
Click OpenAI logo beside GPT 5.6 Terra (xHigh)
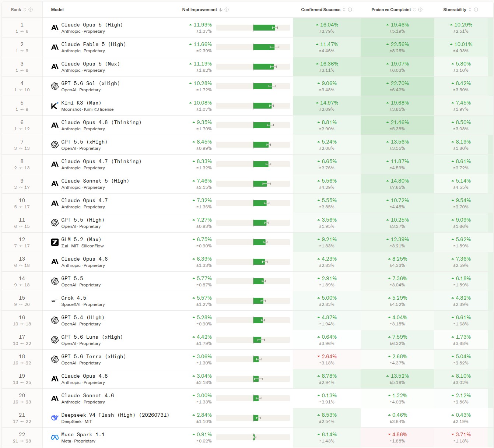coord(55,359)
